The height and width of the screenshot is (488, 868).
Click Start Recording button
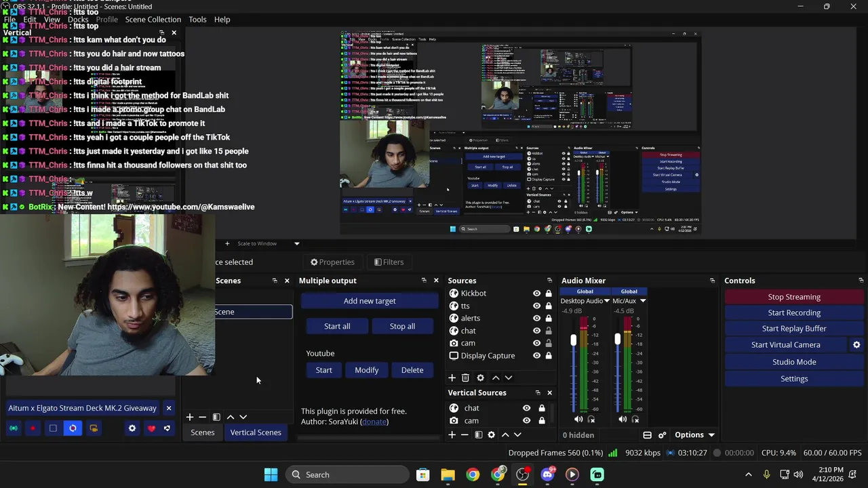click(x=794, y=312)
